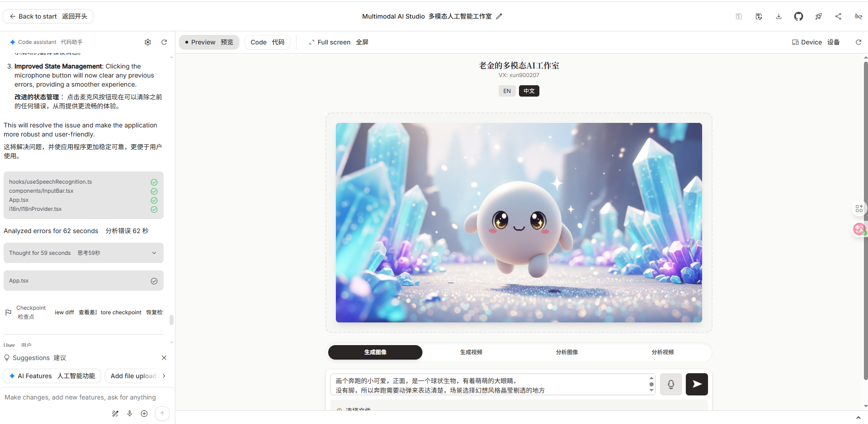Switch to the Code tab
The image size is (868, 424).
pyautogui.click(x=267, y=42)
